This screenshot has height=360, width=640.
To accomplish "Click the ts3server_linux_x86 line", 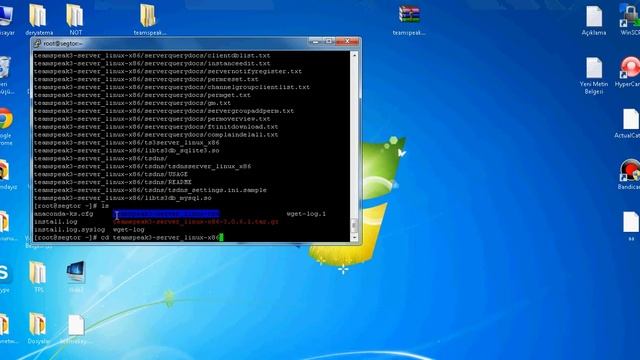I will coord(127,143).
